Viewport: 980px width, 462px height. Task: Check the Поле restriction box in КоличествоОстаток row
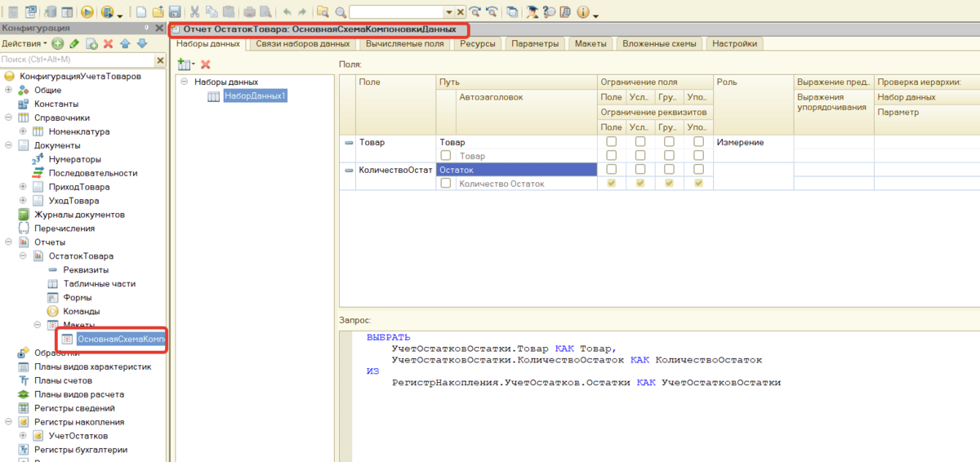pyautogui.click(x=611, y=170)
